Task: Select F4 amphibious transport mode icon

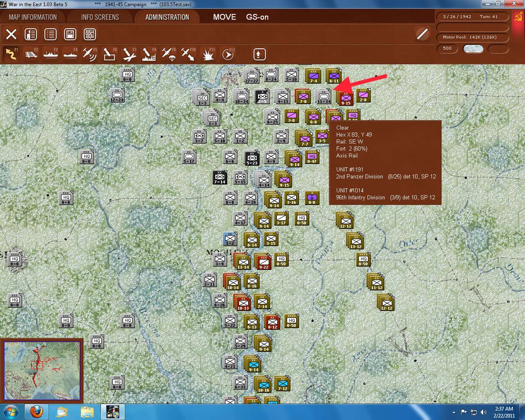Action: (70, 54)
